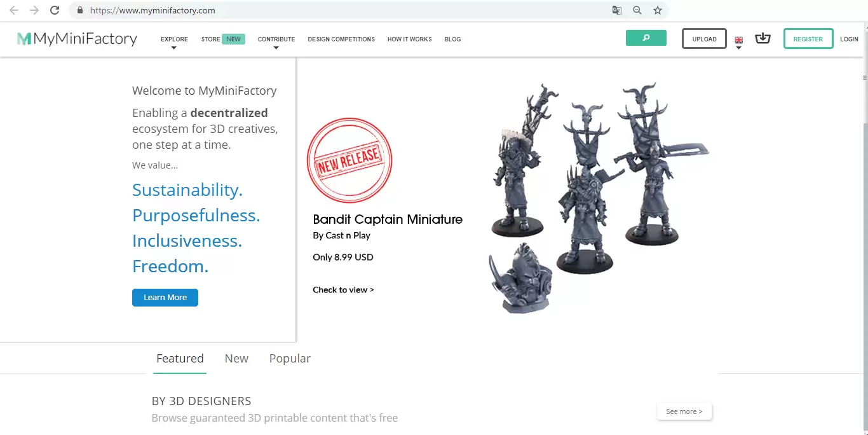The height and width of the screenshot is (435, 868).
Task: Go back with browser back arrow
Action: click(x=14, y=10)
